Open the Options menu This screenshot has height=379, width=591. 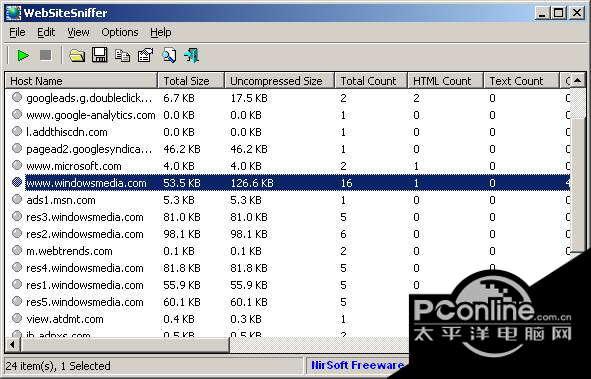120,32
